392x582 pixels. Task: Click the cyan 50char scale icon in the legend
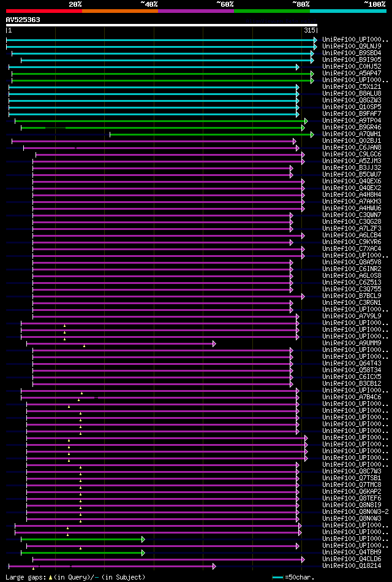click(278, 578)
